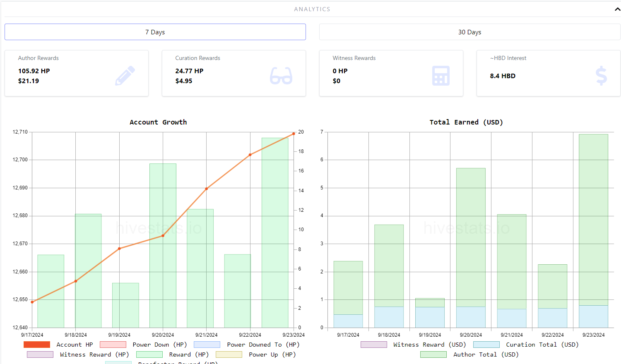The width and height of the screenshot is (621, 364).
Task: Click the 9/18/2024 author bar in Total Earned
Action: pos(389,266)
